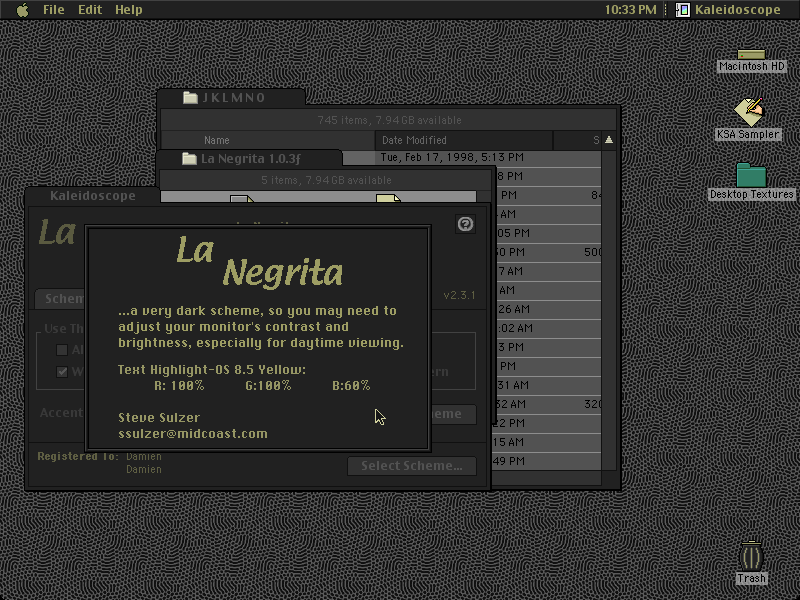Click the name 'Steve Sulzer'
The height and width of the screenshot is (600, 800).
point(159,417)
